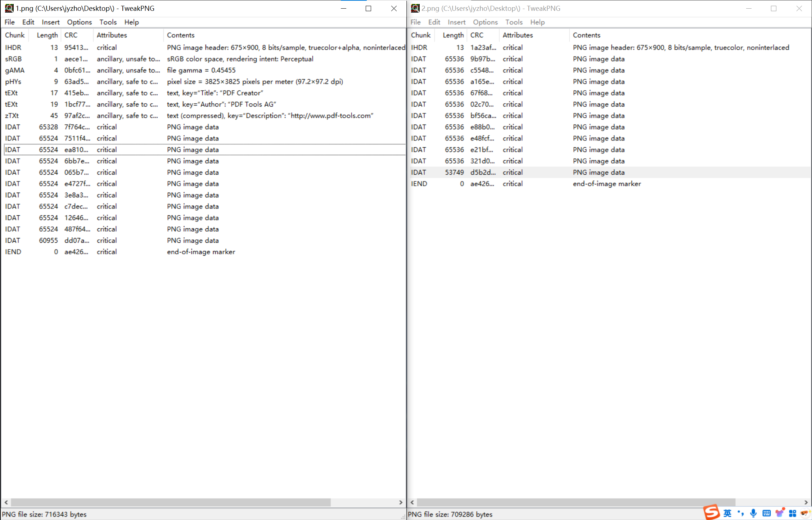Open the Sogou soft keyboard icon
Viewport: 812px width, 520px height.
pyautogui.click(x=767, y=513)
